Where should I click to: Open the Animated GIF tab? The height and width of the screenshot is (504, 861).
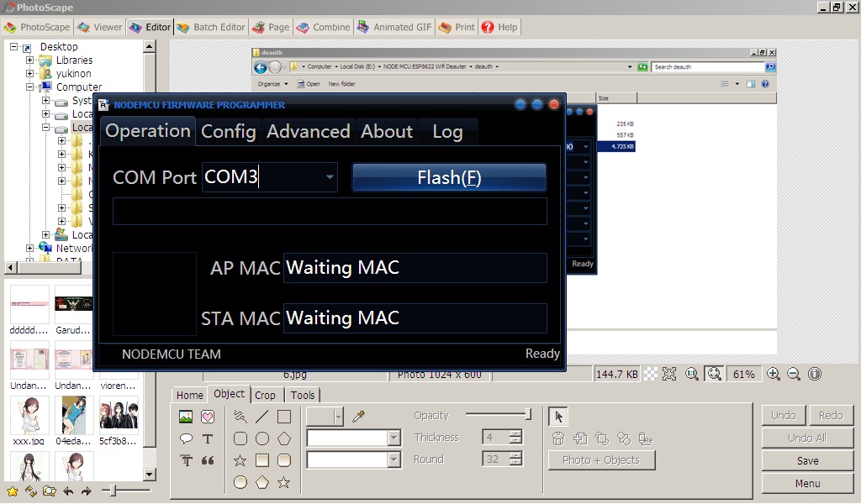(x=395, y=27)
